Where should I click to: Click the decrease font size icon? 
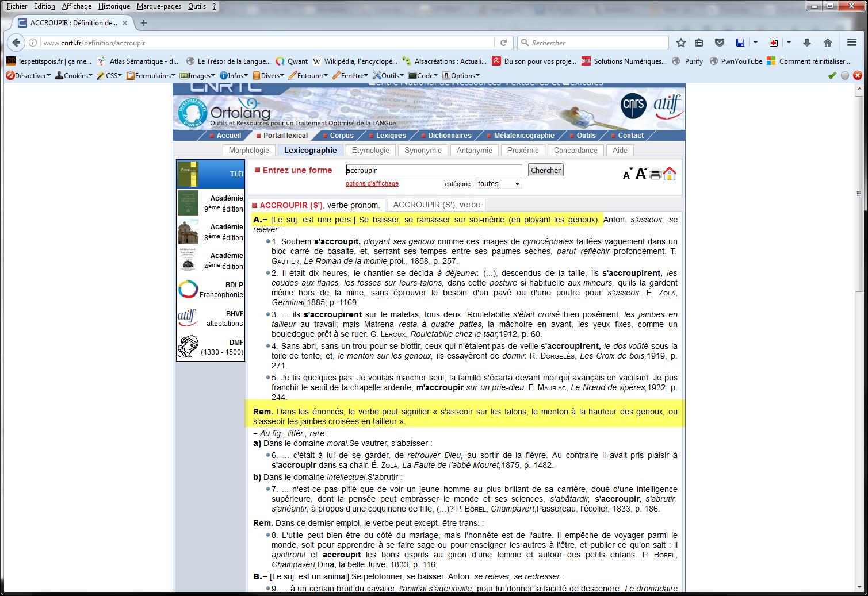pos(627,175)
